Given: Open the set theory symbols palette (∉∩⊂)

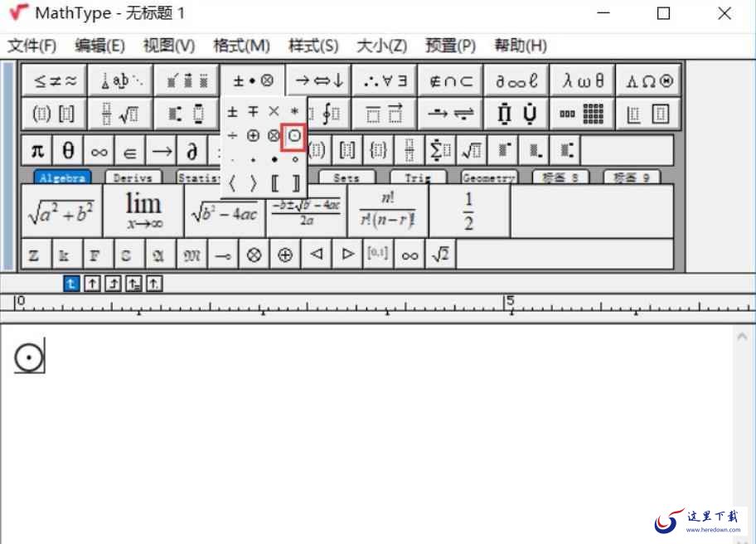Looking at the screenshot, I should [x=451, y=80].
